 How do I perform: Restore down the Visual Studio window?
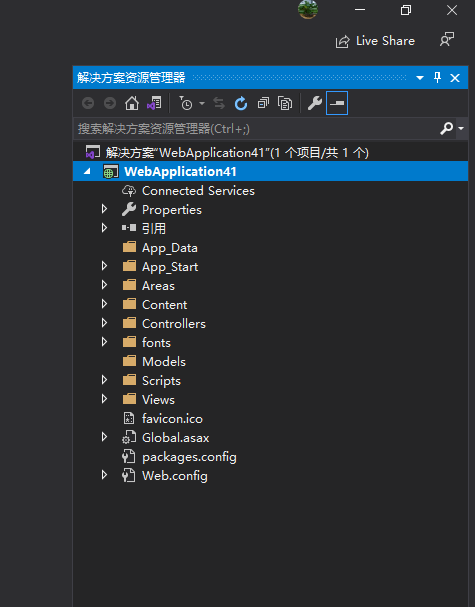click(x=406, y=10)
